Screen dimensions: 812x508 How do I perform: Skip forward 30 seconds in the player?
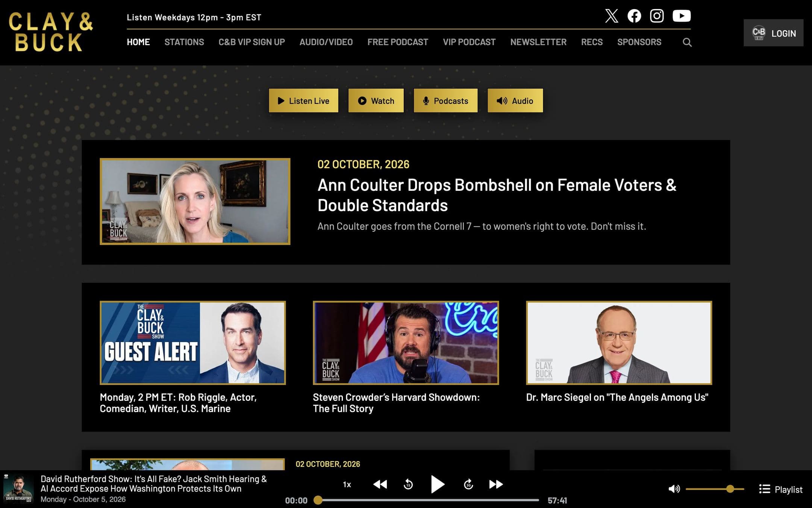point(468,484)
